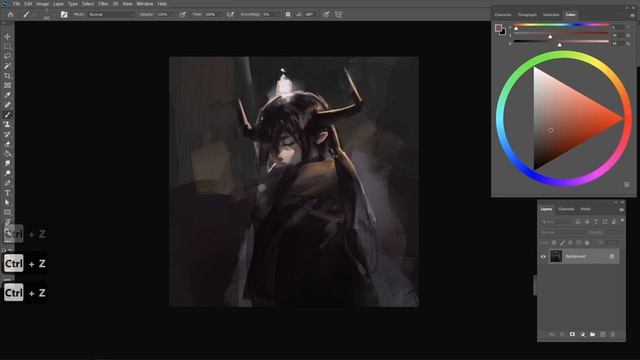This screenshot has height=360, width=640.
Task: Select the Lasso tool
Action: coord(7,56)
